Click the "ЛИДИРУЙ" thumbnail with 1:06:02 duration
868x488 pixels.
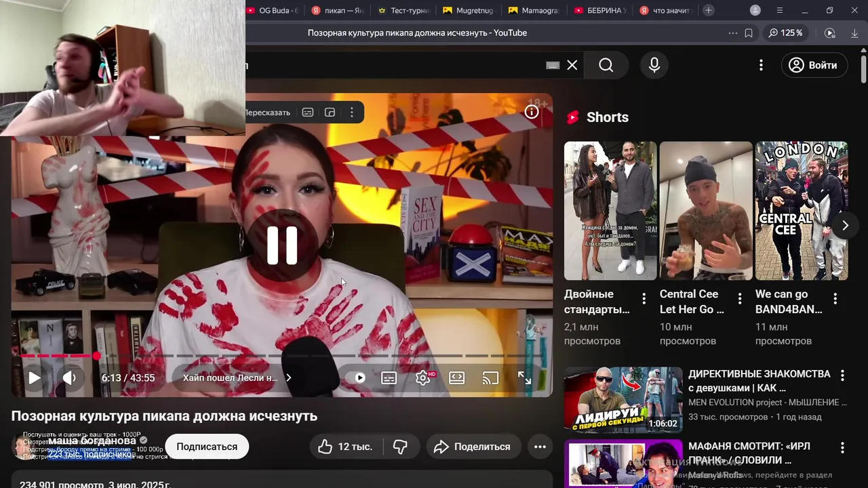[x=623, y=400]
